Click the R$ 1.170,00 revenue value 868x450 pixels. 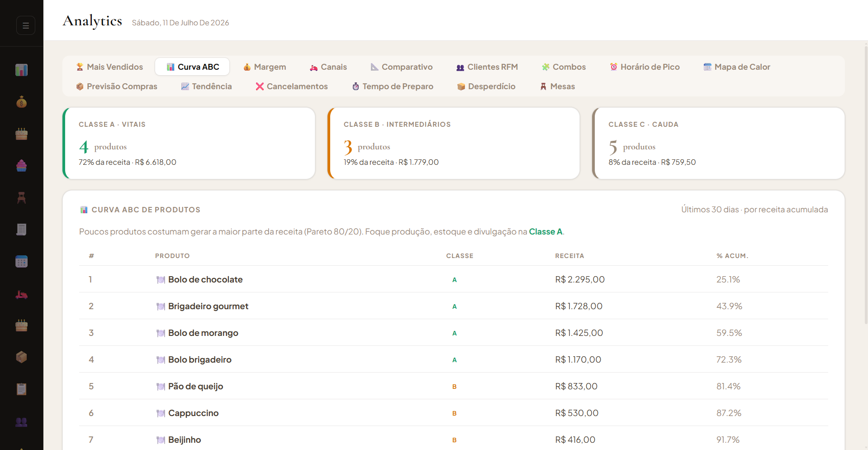coord(578,360)
